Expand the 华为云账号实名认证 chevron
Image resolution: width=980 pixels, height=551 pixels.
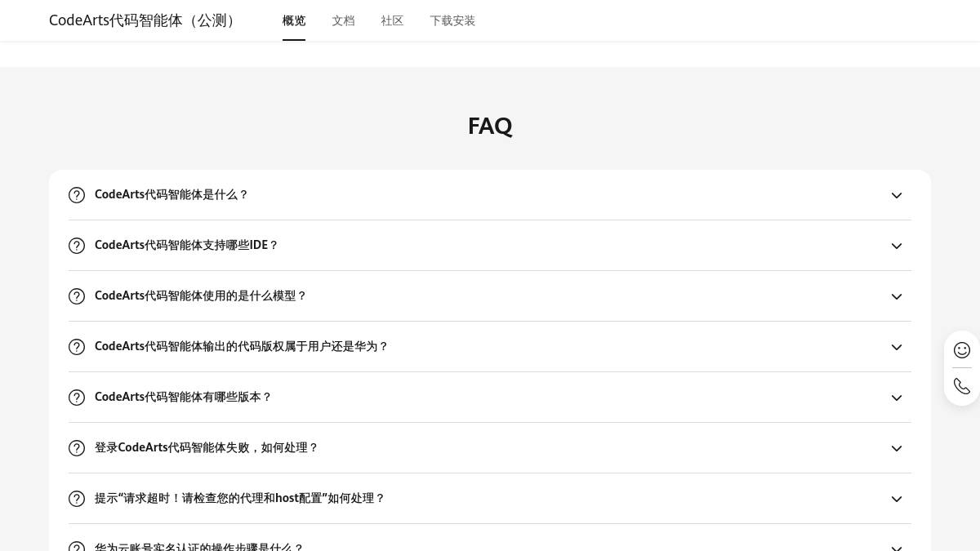(897, 547)
